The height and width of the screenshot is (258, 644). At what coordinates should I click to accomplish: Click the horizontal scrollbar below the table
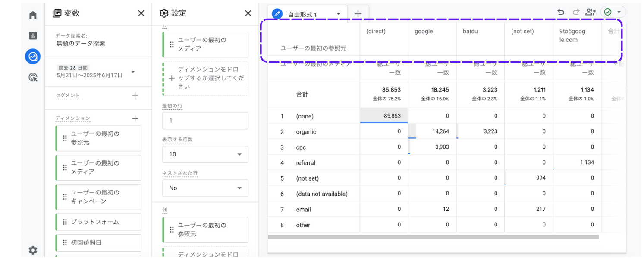[x=433, y=237]
